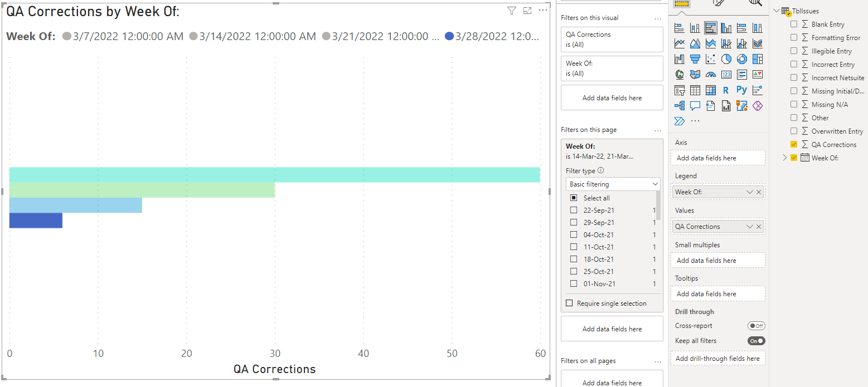Select the 100% stacked bar chart visual
The width and height of the screenshot is (868, 387).
(741, 28)
